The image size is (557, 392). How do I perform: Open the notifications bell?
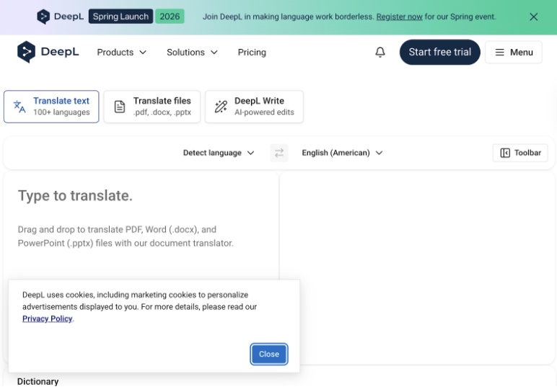point(380,52)
